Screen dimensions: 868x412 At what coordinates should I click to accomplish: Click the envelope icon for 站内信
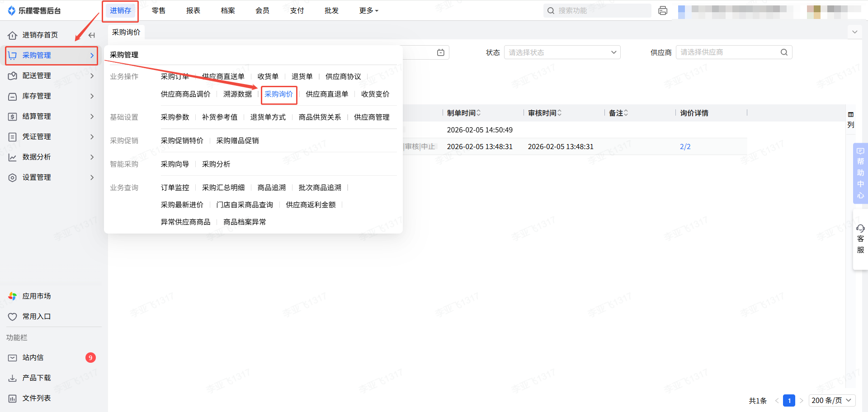(13, 358)
